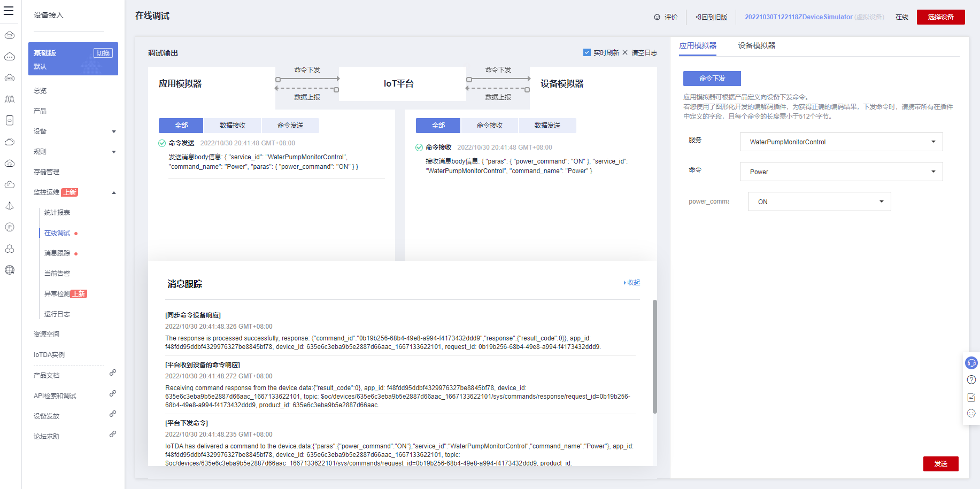
Task: Click the 评价 smiley rating icon
Action: (657, 17)
